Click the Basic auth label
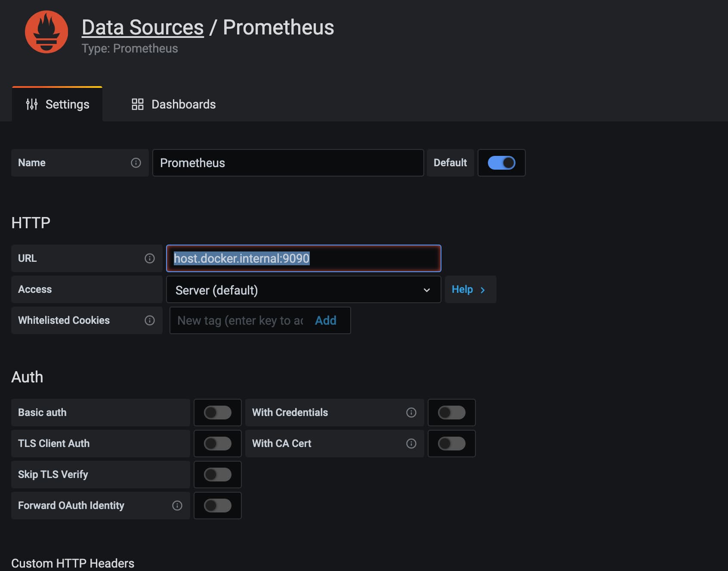Image resolution: width=728 pixels, height=571 pixels. 42,413
